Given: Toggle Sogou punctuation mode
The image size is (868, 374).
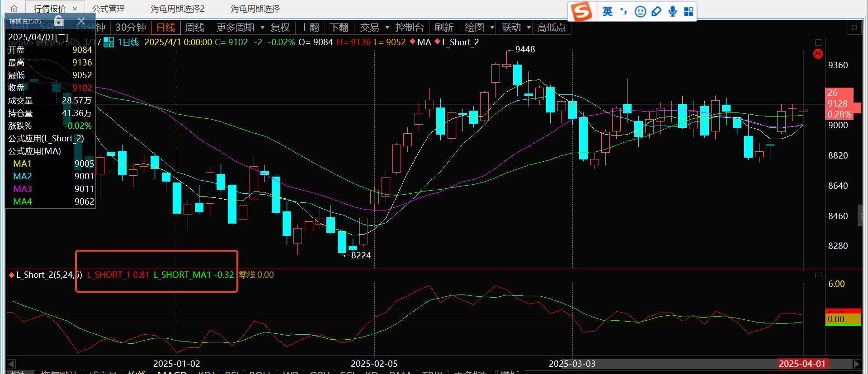Looking at the screenshot, I should 624,11.
